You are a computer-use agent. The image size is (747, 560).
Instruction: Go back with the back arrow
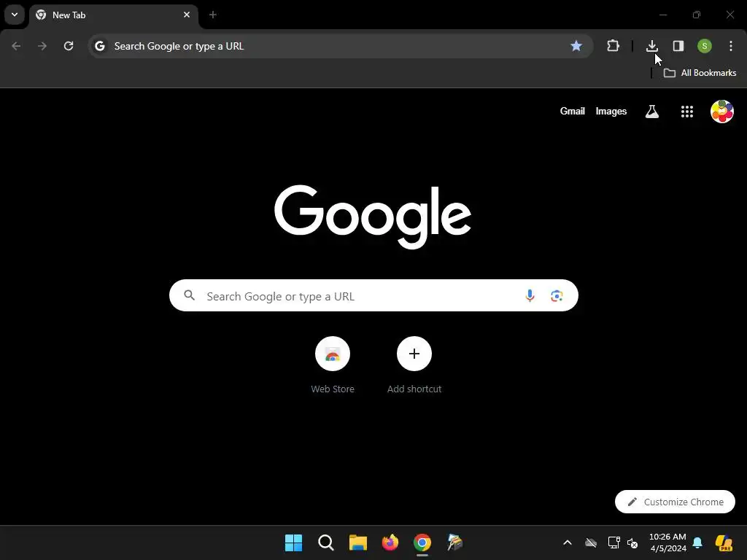(x=16, y=46)
